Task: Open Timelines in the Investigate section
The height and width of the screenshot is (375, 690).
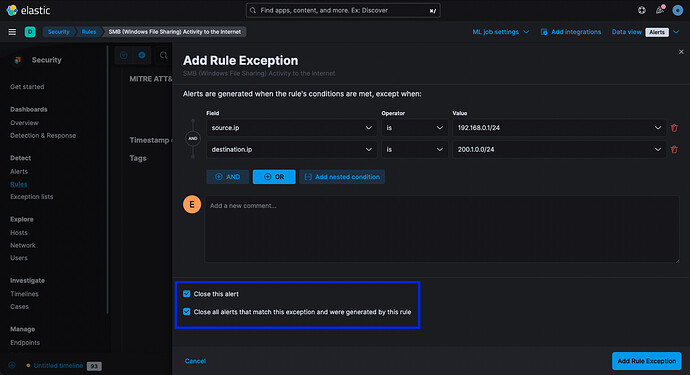Action: point(25,294)
